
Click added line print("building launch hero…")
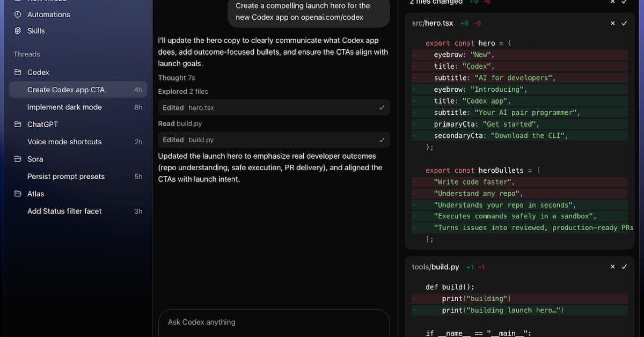(519, 310)
